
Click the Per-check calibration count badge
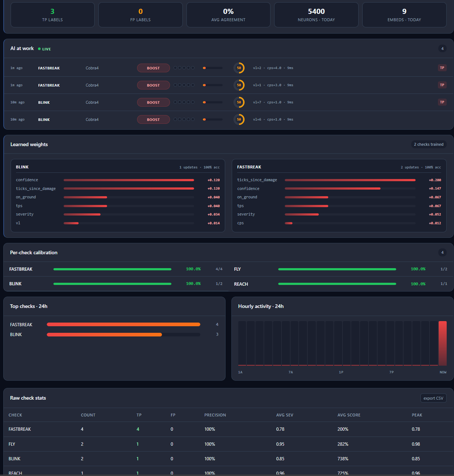(x=442, y=252)
